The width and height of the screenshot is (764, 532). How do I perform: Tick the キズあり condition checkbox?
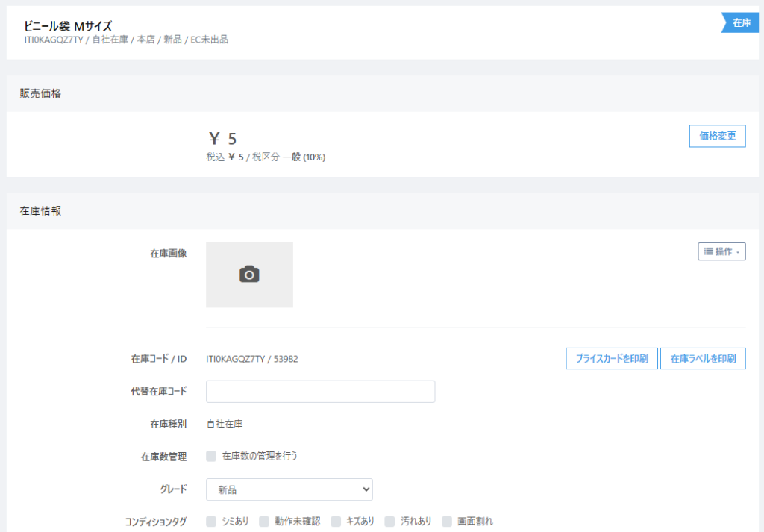336,522
